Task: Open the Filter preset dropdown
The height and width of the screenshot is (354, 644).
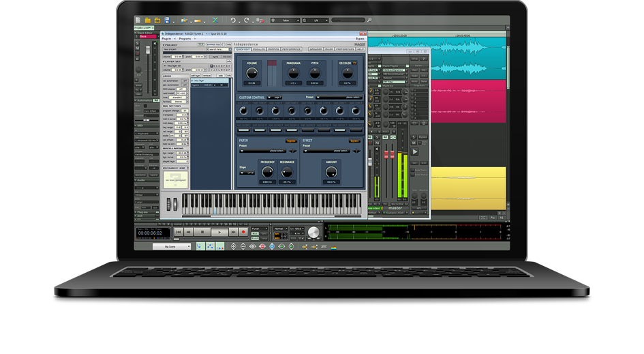Action: (263, 151)
